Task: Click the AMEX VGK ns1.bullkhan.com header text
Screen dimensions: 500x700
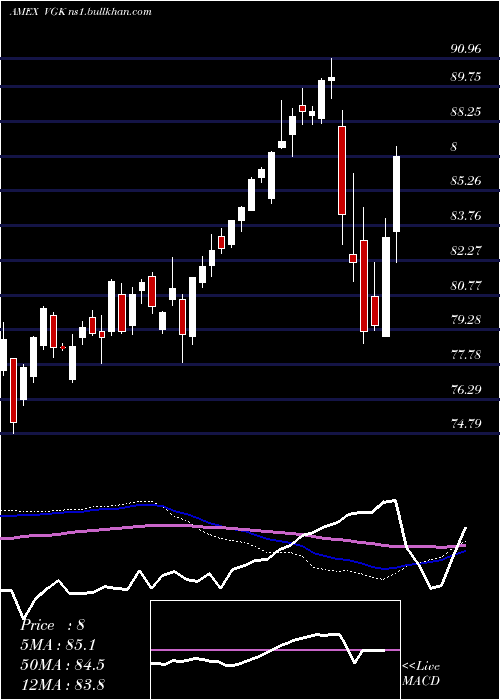Action: coord(80,12)
